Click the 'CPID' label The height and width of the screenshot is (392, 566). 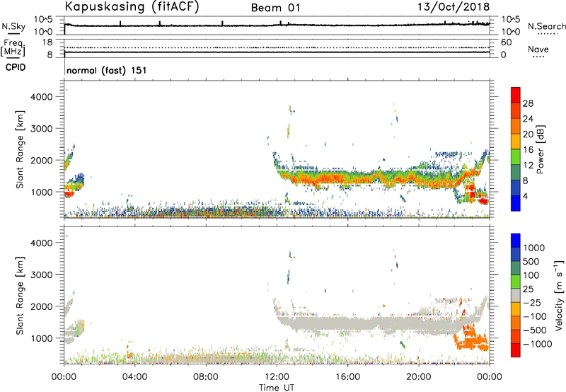(16, 67)
